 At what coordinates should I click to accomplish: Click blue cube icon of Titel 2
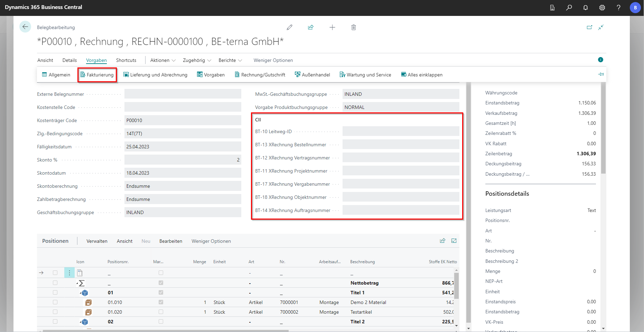coord(85,322)
